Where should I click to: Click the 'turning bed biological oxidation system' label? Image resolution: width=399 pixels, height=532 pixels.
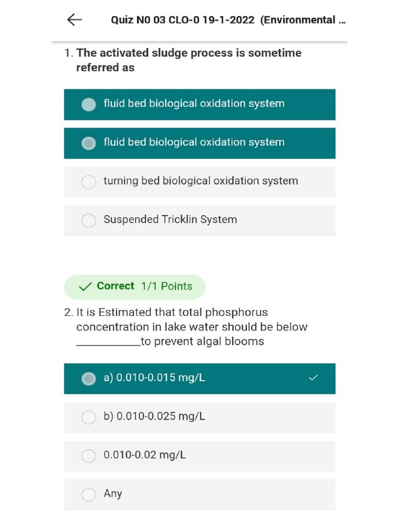[201, 181]
